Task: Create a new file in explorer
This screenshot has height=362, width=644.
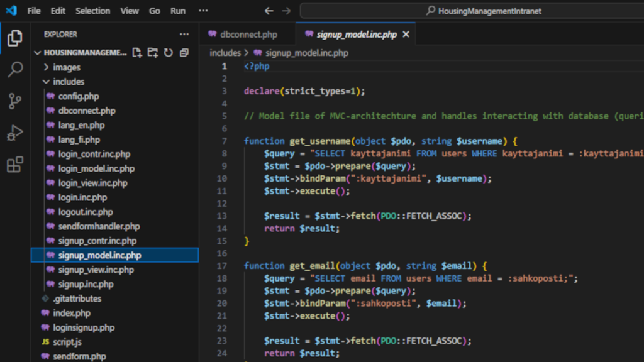Action: tap(136, 53)
